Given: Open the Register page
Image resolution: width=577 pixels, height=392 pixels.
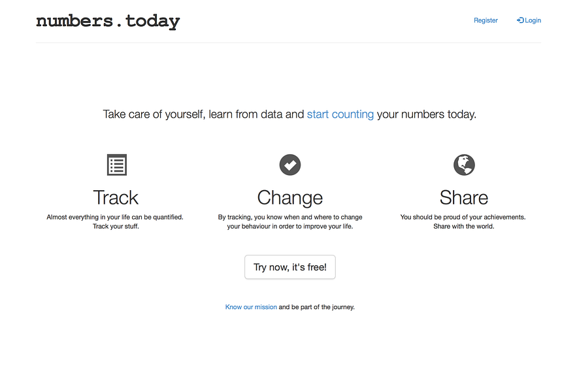Looking at the screenshot, I should pyautogui.click(x=486, y=20).
